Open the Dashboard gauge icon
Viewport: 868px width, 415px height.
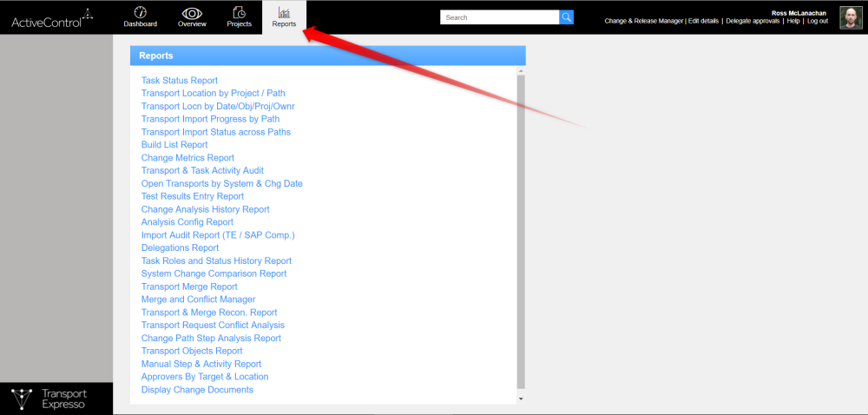click(x=140, y=13)
